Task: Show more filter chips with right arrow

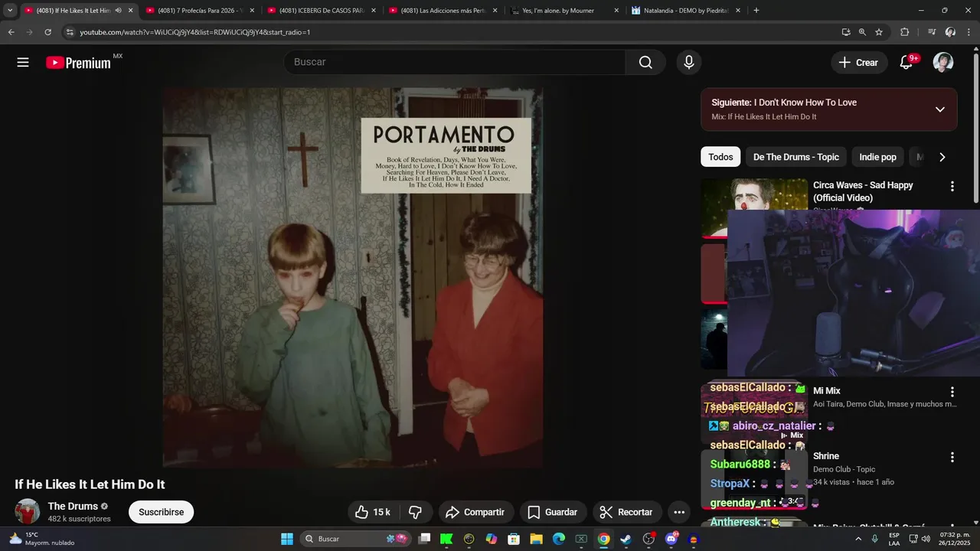Action: (942, 157)
